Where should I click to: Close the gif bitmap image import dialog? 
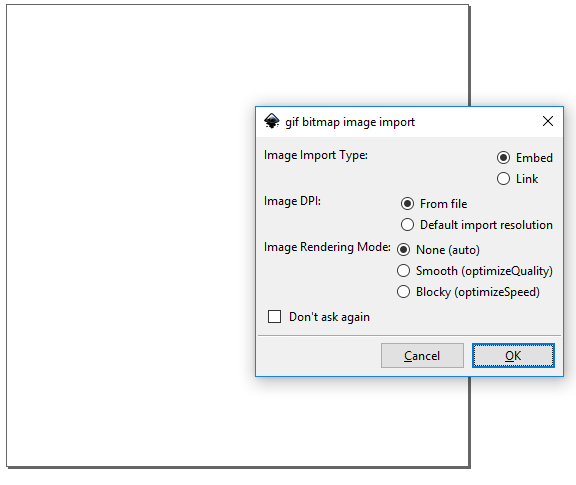548,121
